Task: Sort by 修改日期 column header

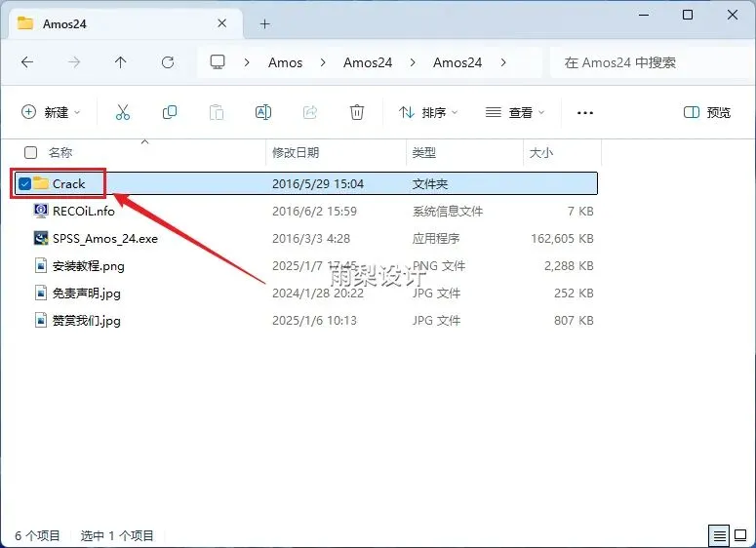Action: [296, 152]
